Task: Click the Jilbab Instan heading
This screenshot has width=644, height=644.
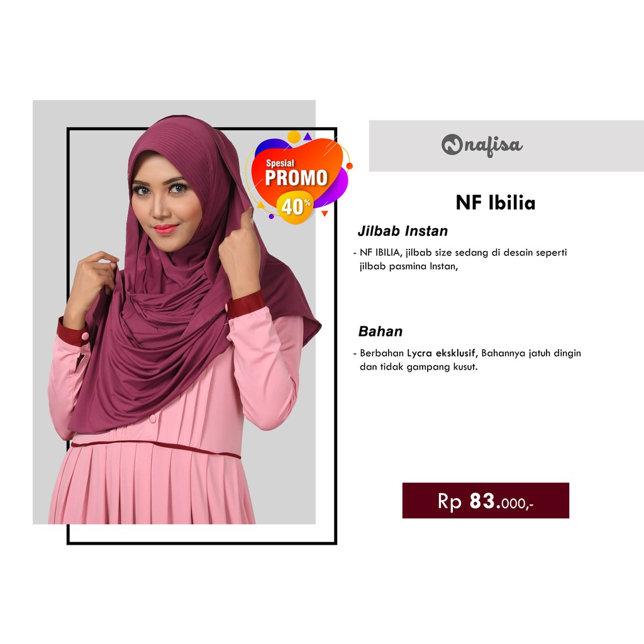Action: click(x=402, y=231)
